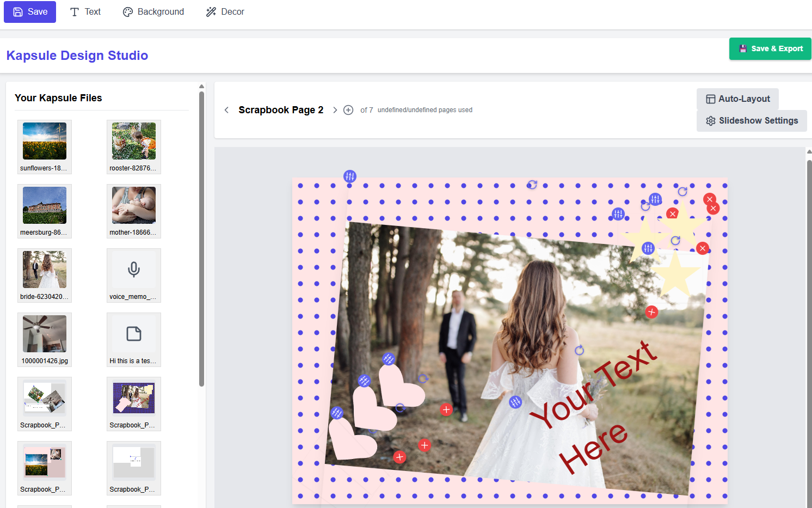
Task: Click the settings handle at photo's top-left corner
Action: pos(349,176)
